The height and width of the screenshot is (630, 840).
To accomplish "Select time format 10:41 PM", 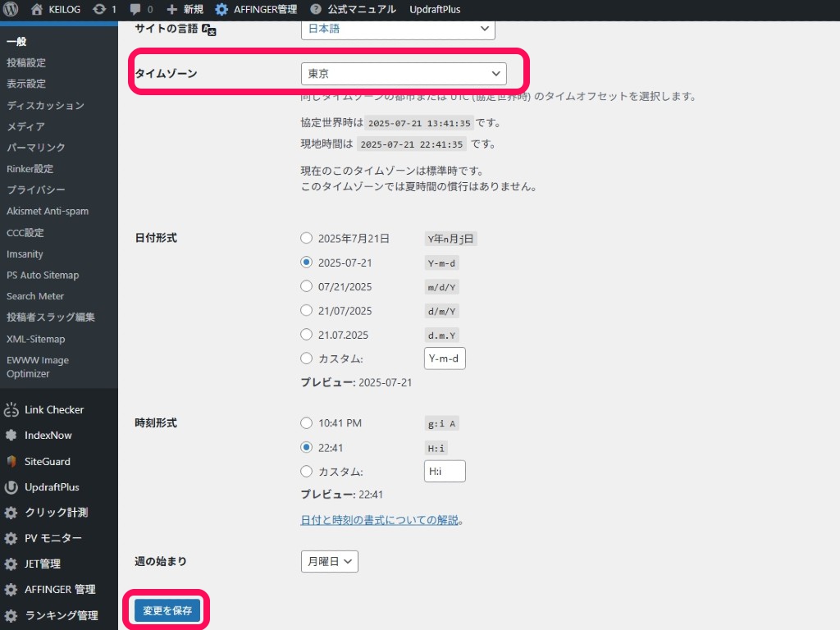I will 306,422.
